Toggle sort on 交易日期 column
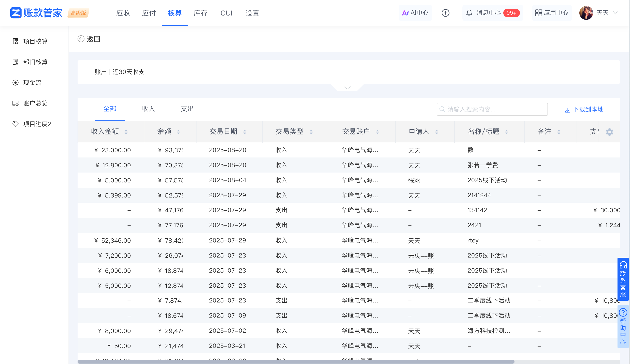 tap(245, 132)
